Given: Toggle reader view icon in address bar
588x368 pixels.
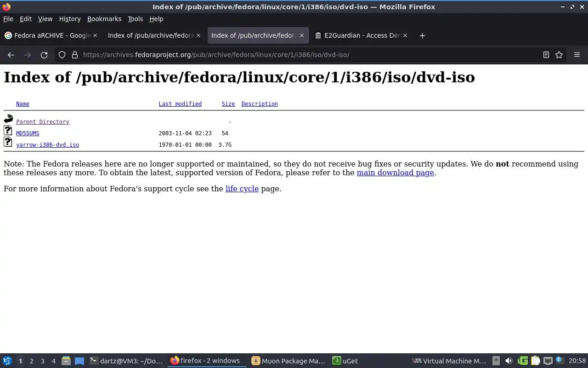Looking at the screenshot, I should pos(546,55).
